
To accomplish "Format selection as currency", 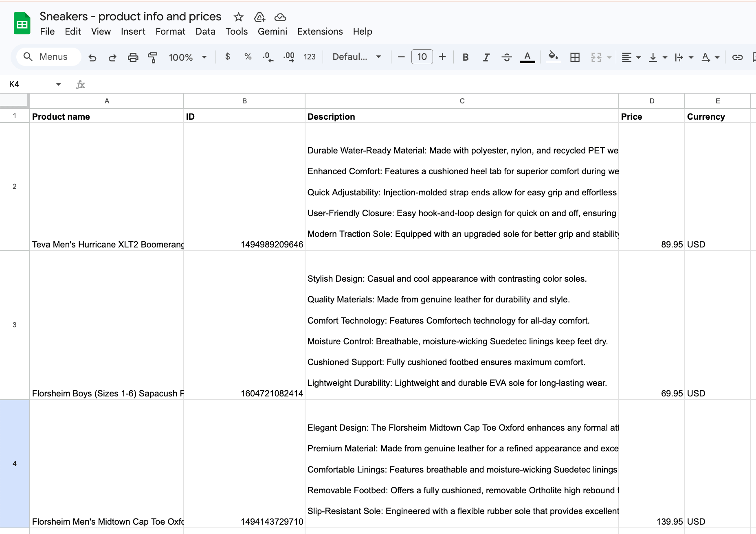I will point(227,57).
